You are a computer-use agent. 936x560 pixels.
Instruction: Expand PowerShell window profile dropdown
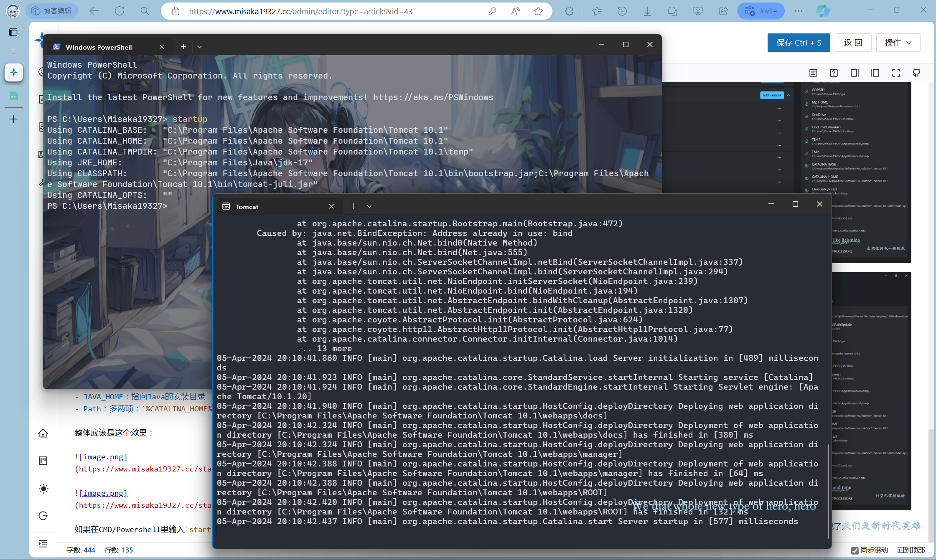tap(199, 47)
